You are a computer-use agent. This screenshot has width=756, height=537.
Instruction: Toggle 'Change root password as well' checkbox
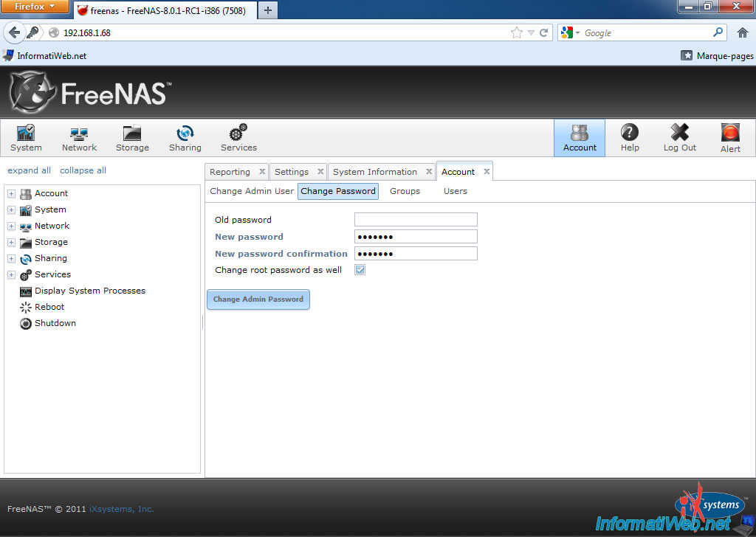click(x=360, y=270)
